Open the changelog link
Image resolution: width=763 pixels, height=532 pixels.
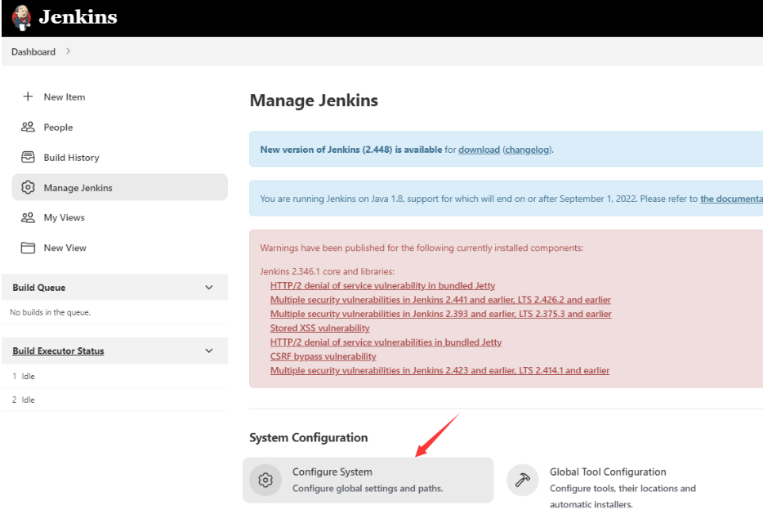[x=527, y=150]
